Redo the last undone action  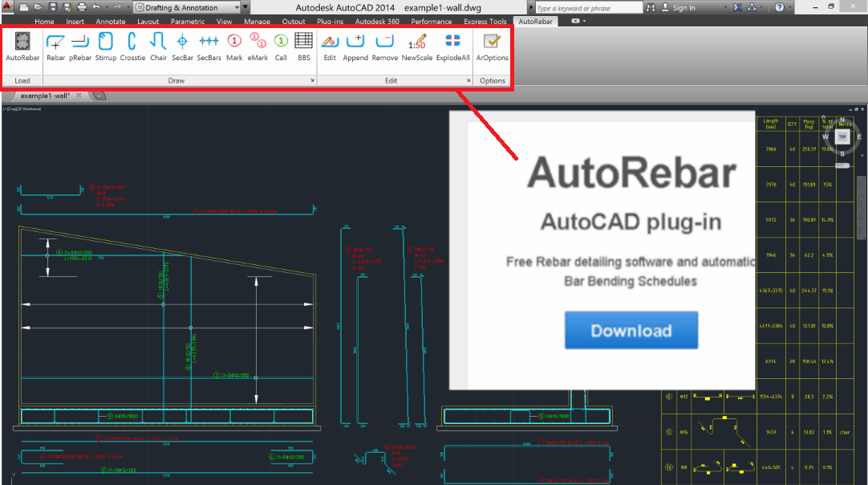click(x=117, y=7)
